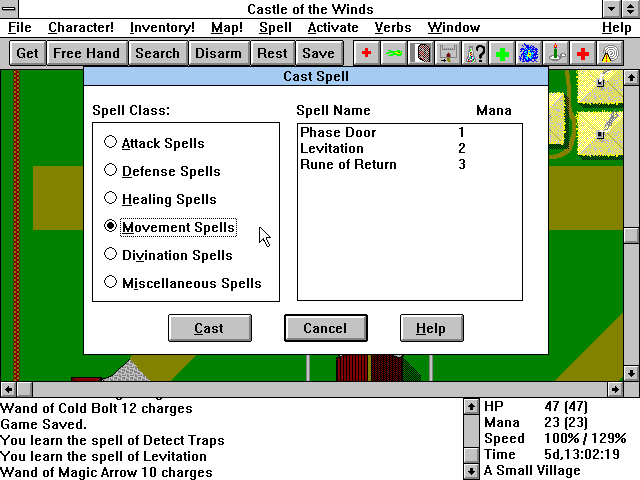Screen dimensions: 640x480
Task: Click the Help button in Cast Spell dialog
Action: pyautogui.click(x=431, y=328)
